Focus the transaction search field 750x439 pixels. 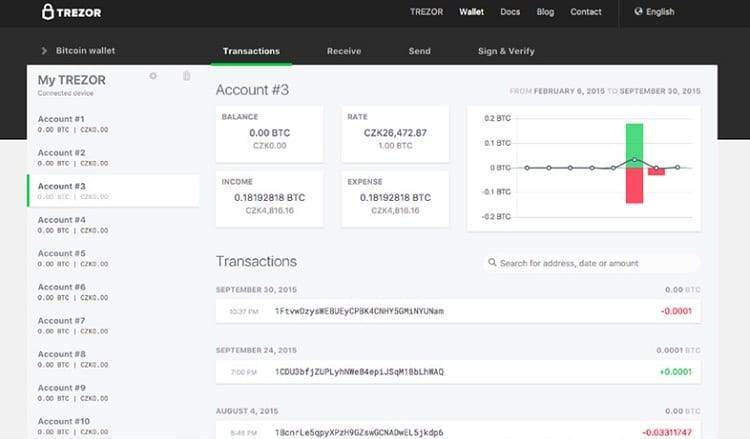(x=592, y=263)
